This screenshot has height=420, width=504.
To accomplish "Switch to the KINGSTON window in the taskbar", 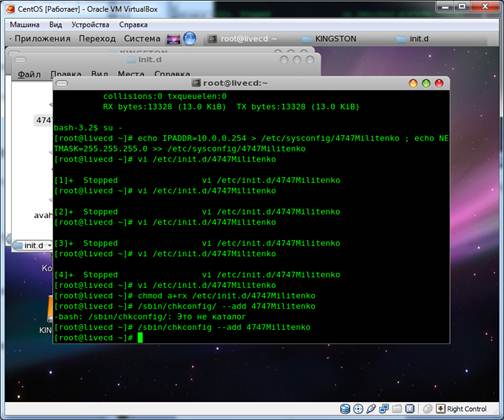I will 329,39.
